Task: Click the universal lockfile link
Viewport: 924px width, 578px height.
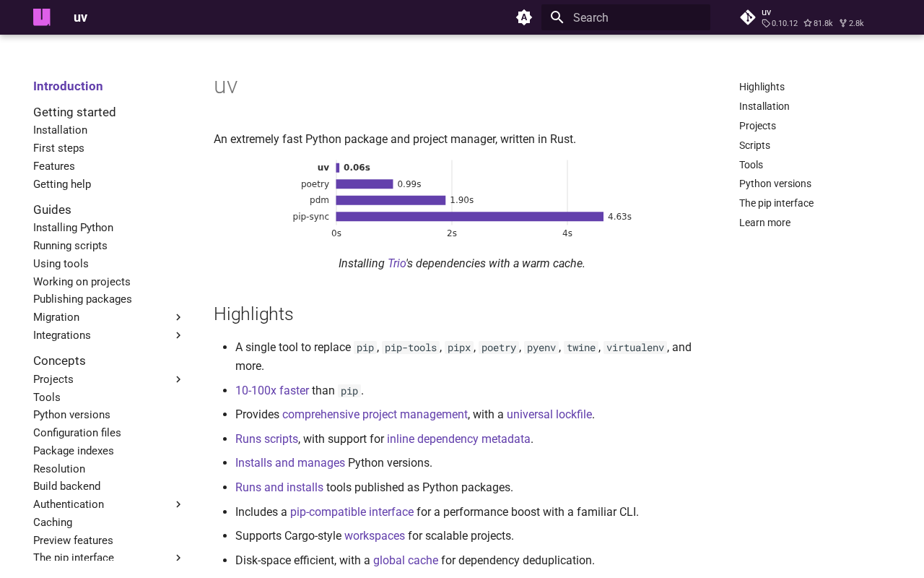Action: point(549,415)
